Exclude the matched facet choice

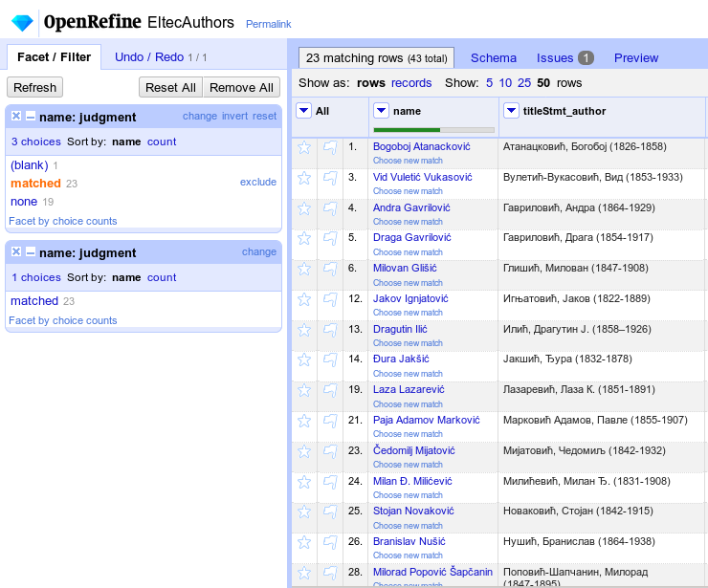257,182
